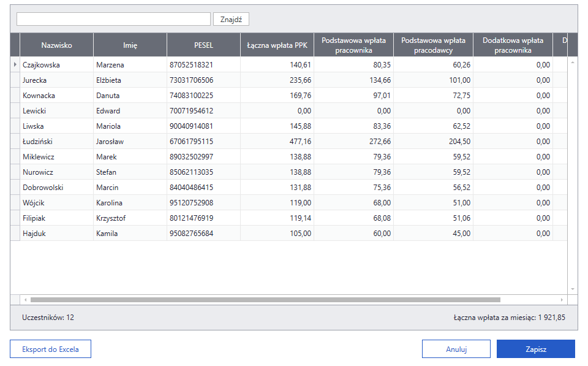This screenshot has width=588, height=366.
Task: Click the search input field
Action: [x=113, y=19]
